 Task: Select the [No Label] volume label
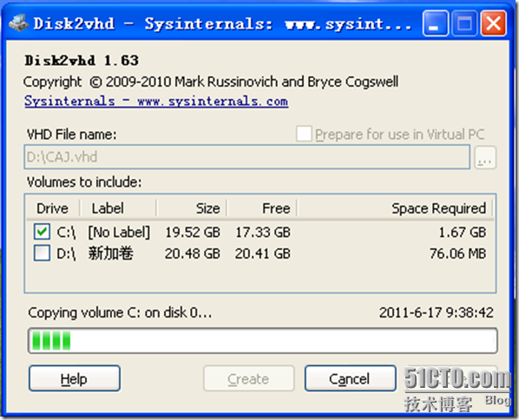click(x=119, y=232)
